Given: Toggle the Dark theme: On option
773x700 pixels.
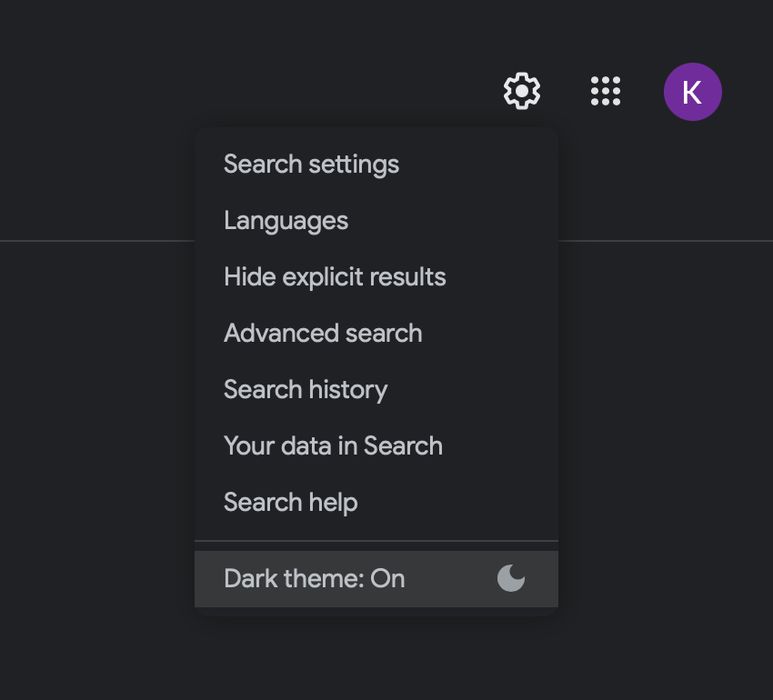Looking at the screenshot, I should (315, 579).
